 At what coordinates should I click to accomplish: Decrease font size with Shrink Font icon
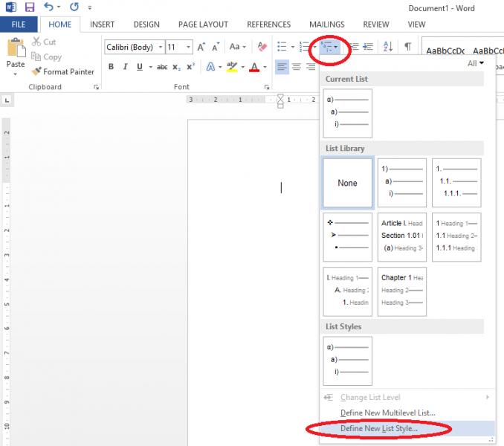pos(216,47)
